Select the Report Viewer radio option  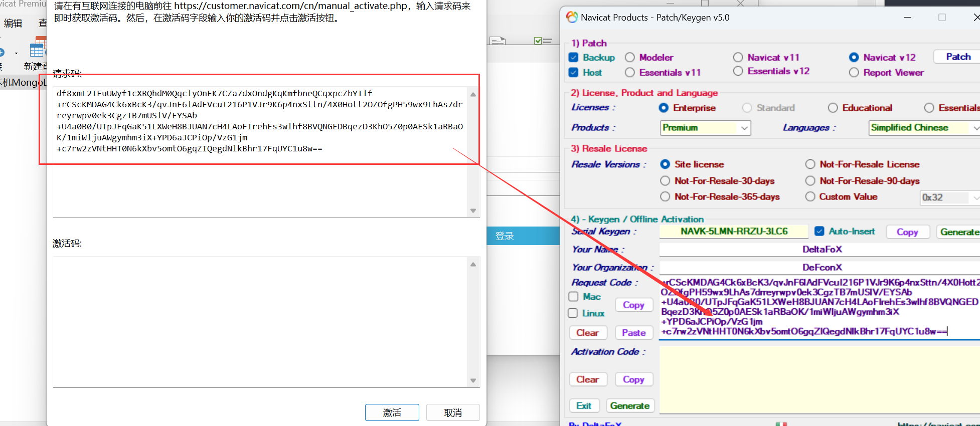(x=854, y=73)
